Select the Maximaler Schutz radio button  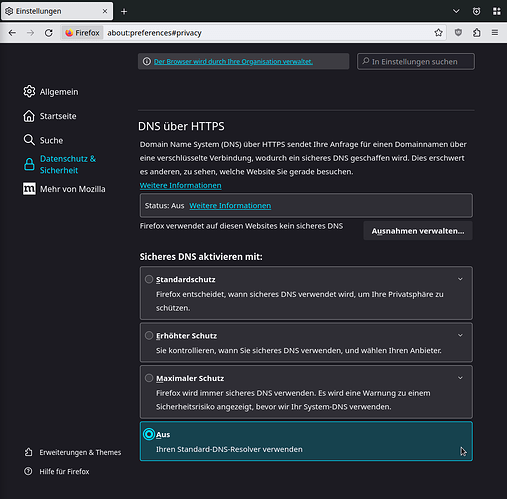(149, 378)
